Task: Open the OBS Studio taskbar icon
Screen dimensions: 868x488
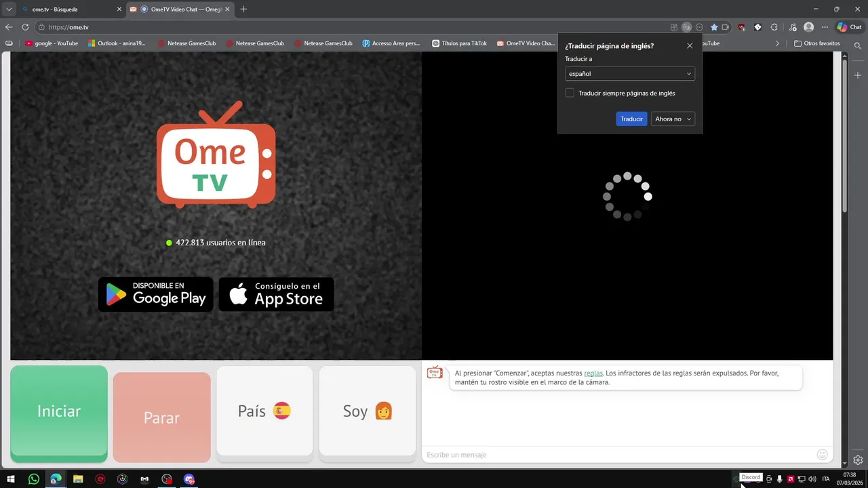Action: tap(167, 479)
